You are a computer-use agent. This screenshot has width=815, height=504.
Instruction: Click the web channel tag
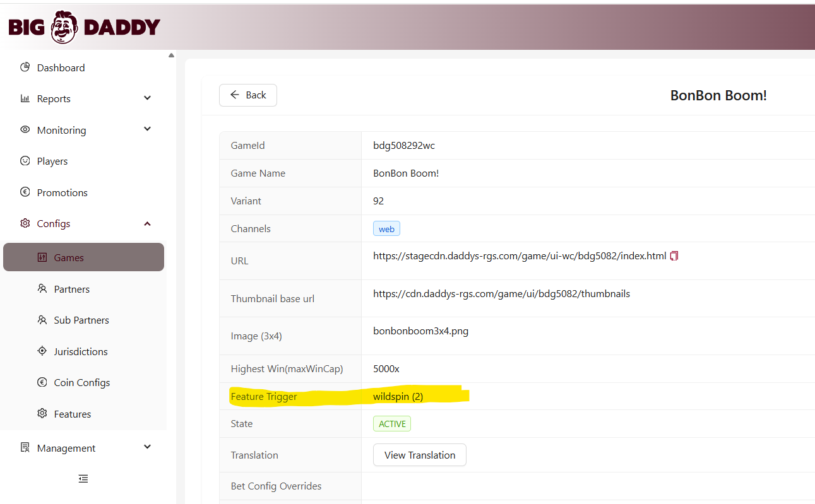point(386,229)
